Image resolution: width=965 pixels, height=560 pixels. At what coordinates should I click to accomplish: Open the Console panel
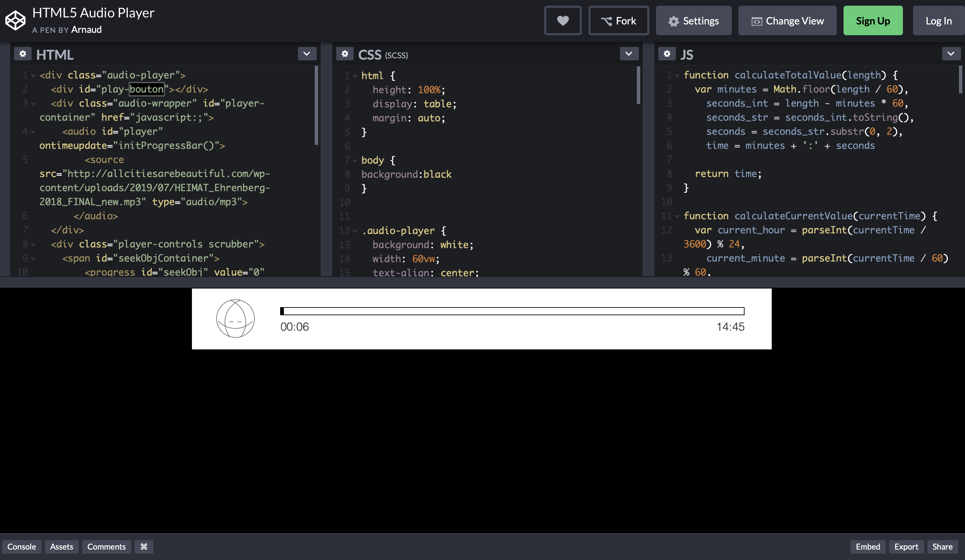click(x=21, y=547)
